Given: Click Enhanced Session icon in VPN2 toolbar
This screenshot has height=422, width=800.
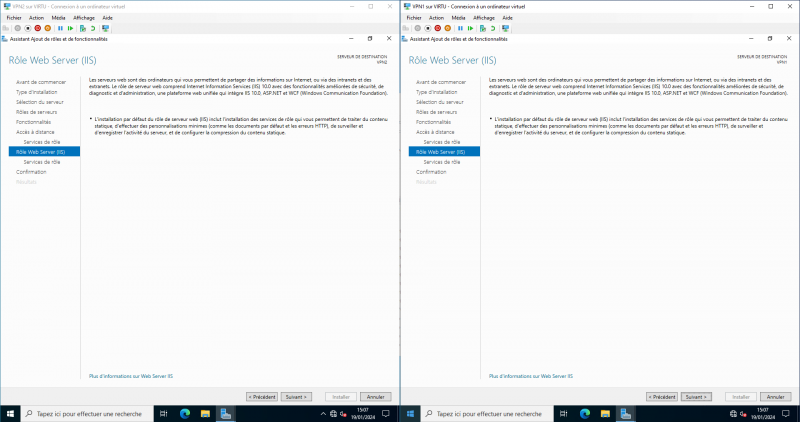Looking at the screenshot, I should pos(106,29).
